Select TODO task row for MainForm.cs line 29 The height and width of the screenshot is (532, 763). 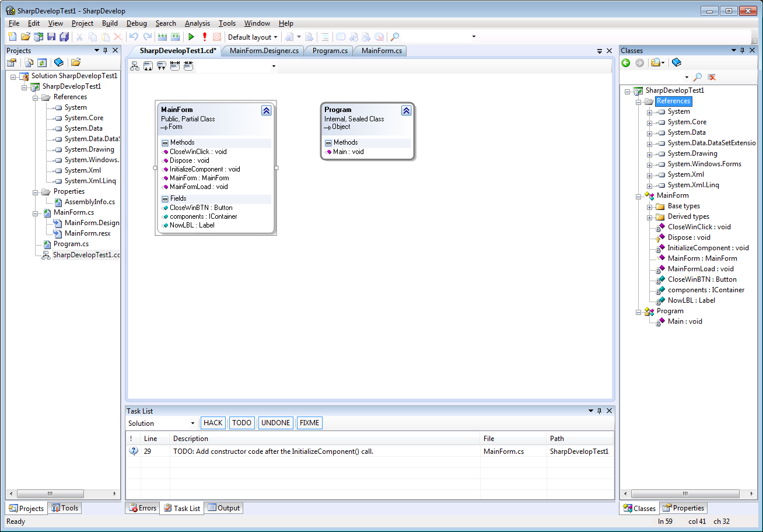(370, 452)
